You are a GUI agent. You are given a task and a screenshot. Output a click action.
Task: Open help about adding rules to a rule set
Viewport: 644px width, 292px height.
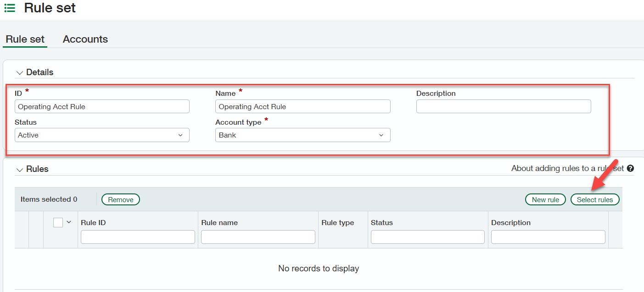(x=631, y=168)
